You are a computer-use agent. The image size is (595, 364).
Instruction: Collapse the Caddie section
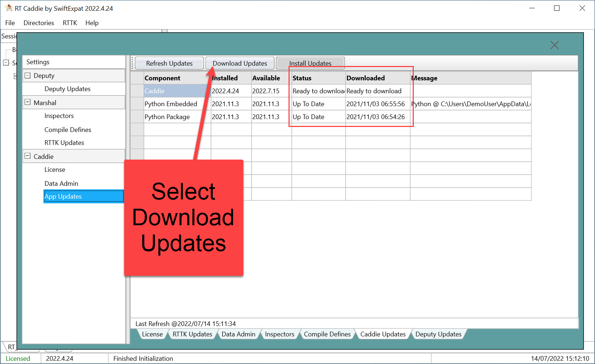[28, 156]
